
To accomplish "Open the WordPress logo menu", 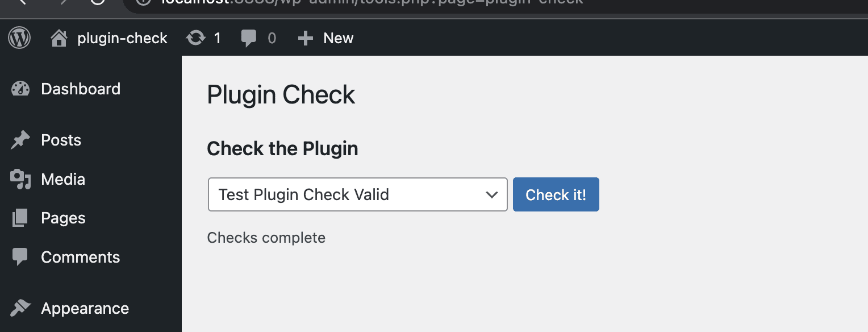I will tap(19, 38).
